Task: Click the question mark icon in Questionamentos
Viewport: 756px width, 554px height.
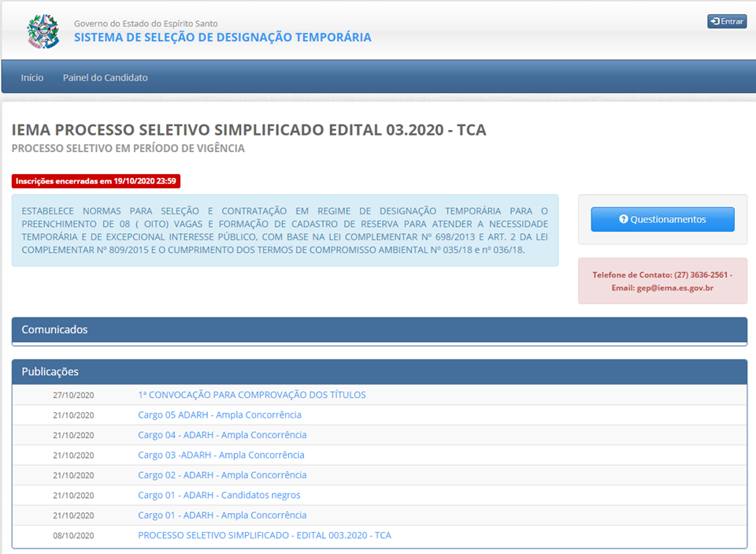Action: pos(624,220)
